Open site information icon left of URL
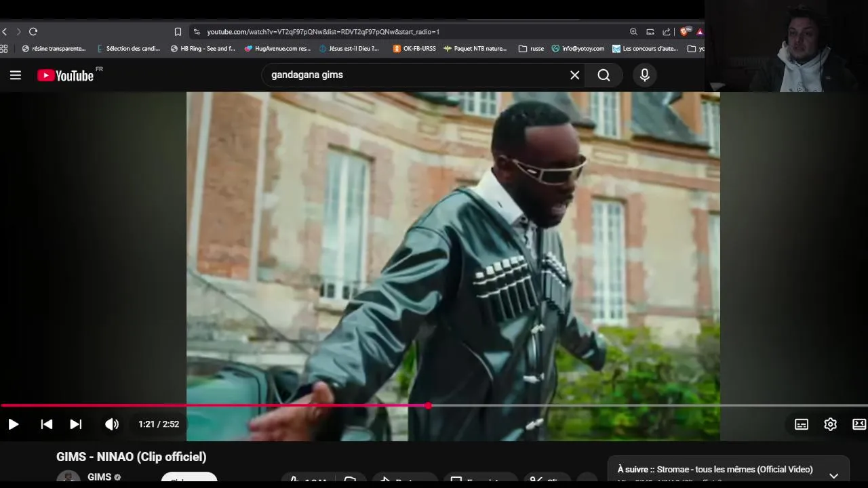 [197, 32]
